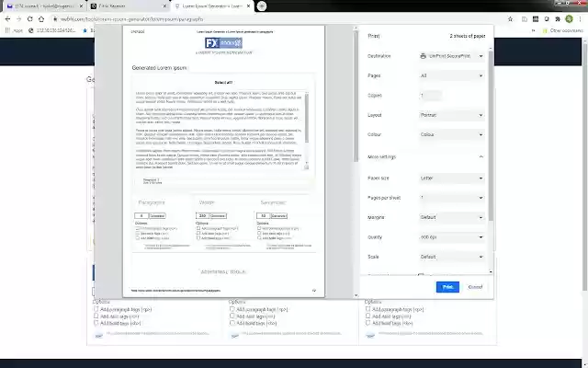
Task: Click the dark square extension icon
Action: [x=536, y=18]
